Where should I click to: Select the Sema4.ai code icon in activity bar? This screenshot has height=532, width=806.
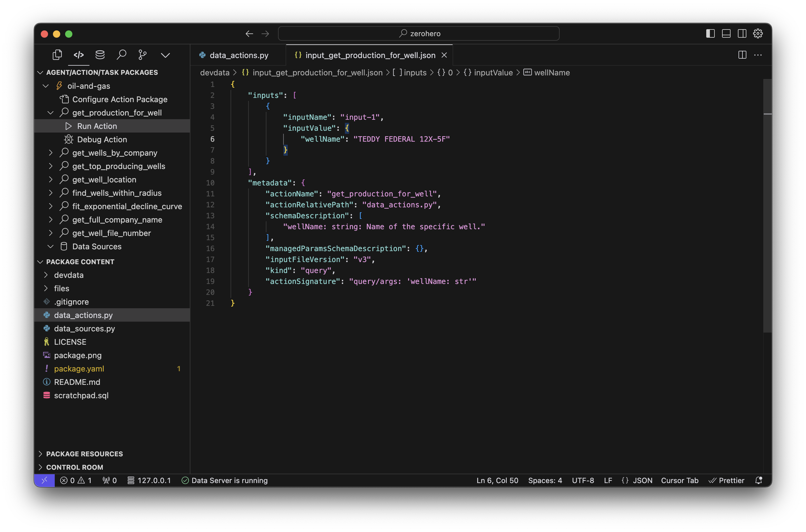79,55
